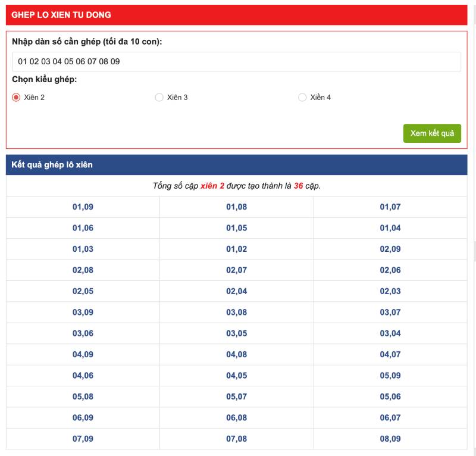Select the 01,08 pair cell
This screenshot has width=476, height=456.
(236, 207)
